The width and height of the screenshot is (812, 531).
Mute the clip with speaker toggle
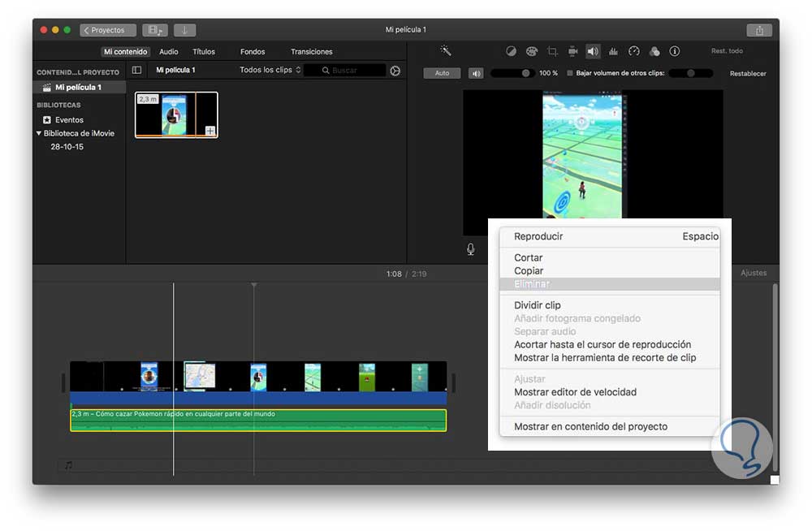476,73
